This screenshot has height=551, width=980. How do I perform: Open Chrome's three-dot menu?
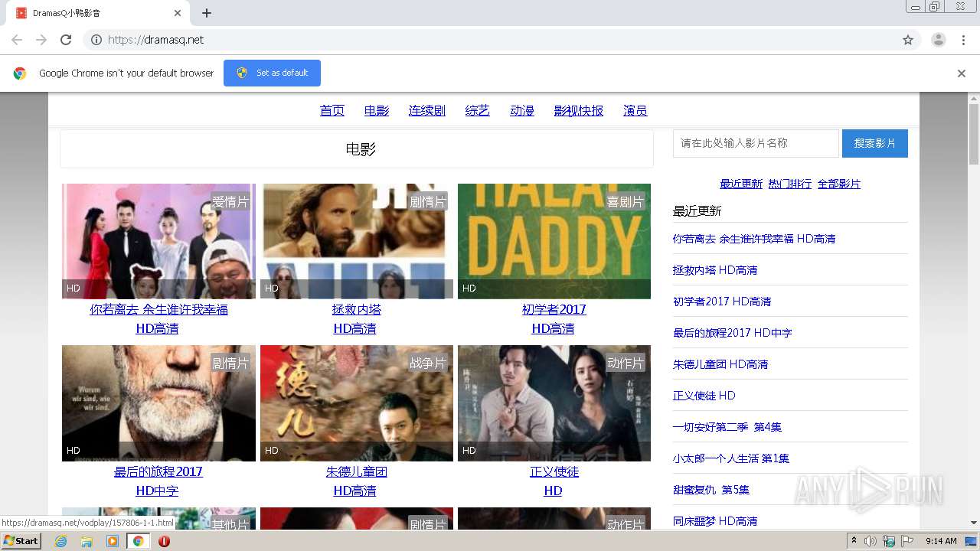[x=964, y=40]
